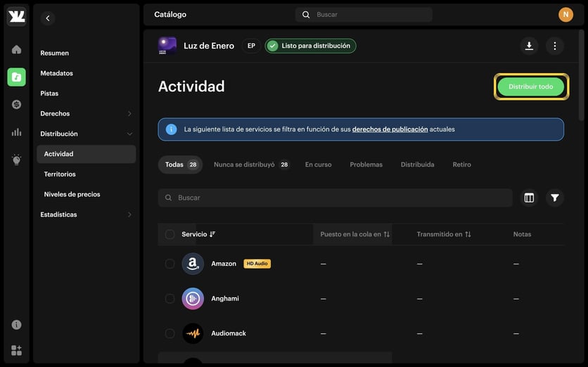Click the Audiomack service logo
The width and height of the screenshot is (588, 367).
[x=193, y=333]
